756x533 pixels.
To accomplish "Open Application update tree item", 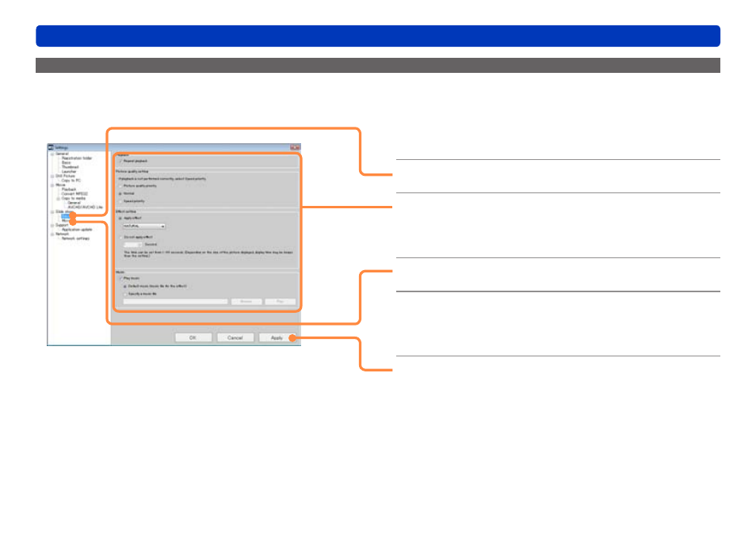I will (x=77, y=230).
